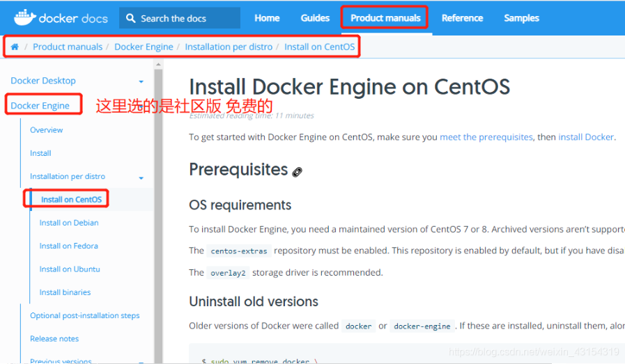Click the Prerequisites heading
Image resolution: width=625 pixels, height=364 pixels.
tap(238, 170)
